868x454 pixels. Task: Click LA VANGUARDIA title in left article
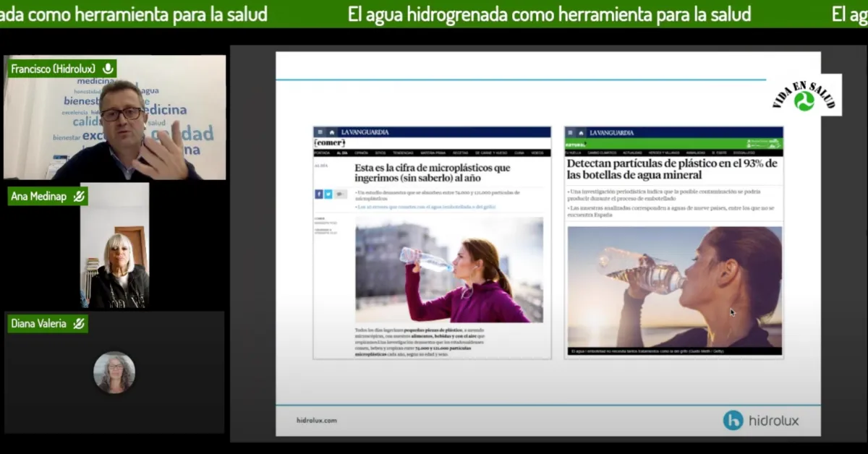tap(365, 132)
